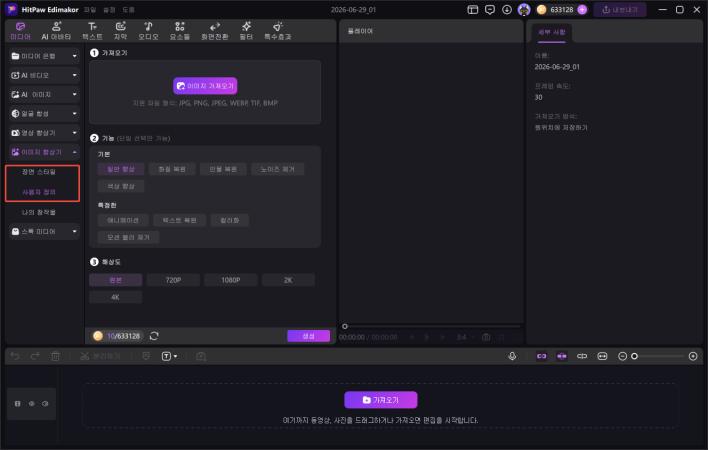Open the download center icon in title bar
This screenshot has height=450, width=708.
tap(507, 9)
